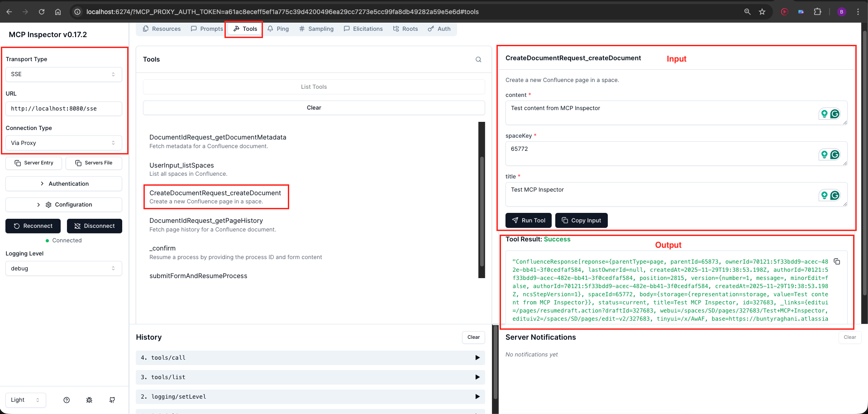
Task: Open the Logging Level debug dropdown
Action: pyautogui.click(x=63, y=268)
